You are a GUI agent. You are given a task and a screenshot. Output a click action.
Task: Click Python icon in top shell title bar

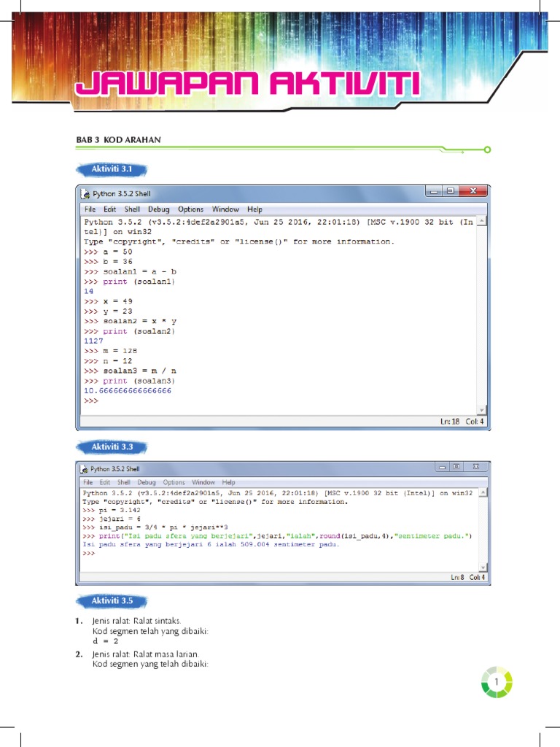(85, 194)
